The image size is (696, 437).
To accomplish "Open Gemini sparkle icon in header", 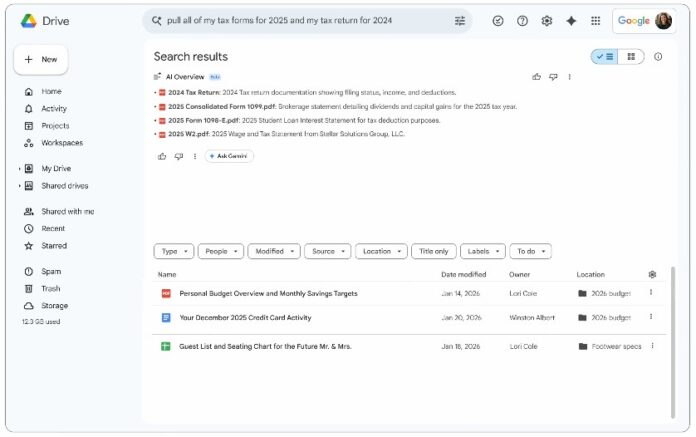I will [571, 21].
